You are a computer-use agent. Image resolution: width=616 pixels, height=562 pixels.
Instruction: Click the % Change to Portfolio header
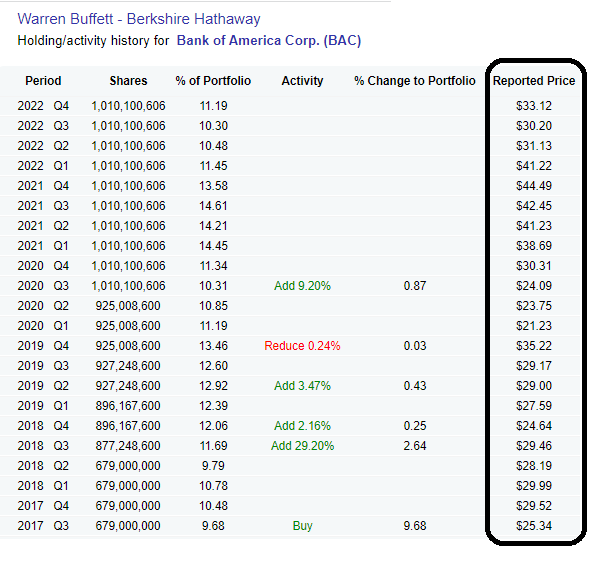point(414,81)
